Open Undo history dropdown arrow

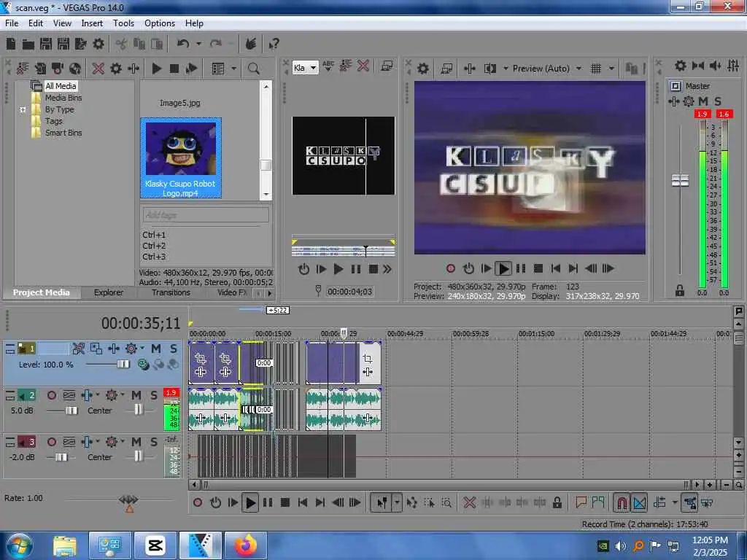click(198, 44)
